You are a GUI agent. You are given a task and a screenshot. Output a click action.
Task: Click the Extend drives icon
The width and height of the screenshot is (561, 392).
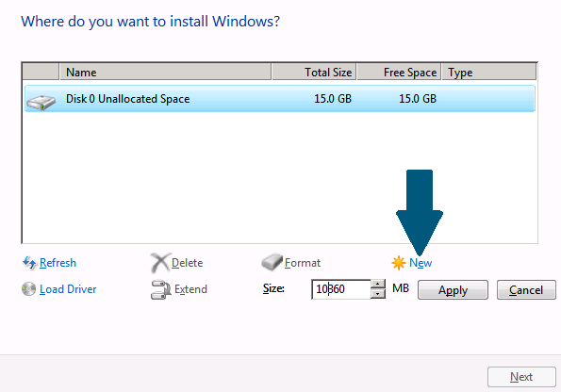[160, 289]
